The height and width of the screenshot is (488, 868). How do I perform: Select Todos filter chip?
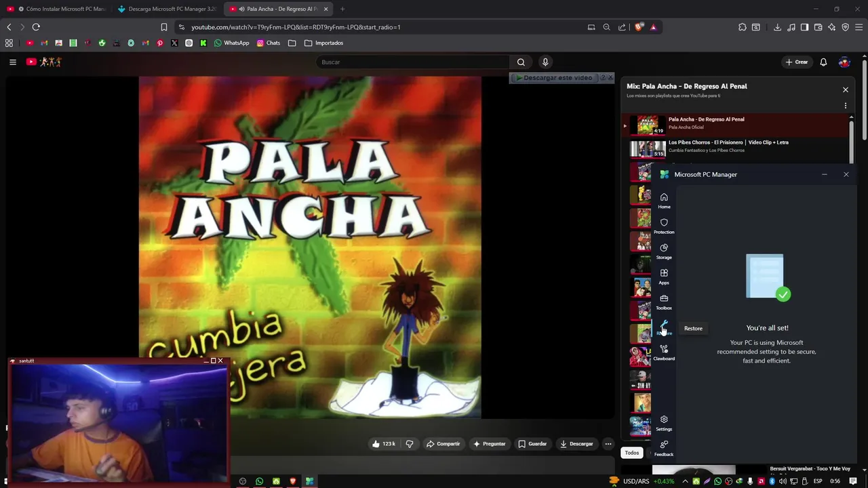click(x=632, y=453)
